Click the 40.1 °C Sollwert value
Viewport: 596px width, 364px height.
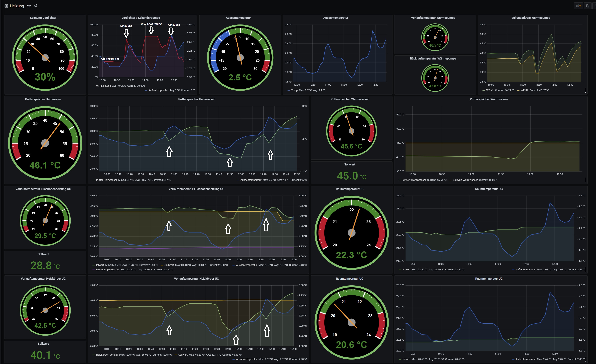coord(45,355)
